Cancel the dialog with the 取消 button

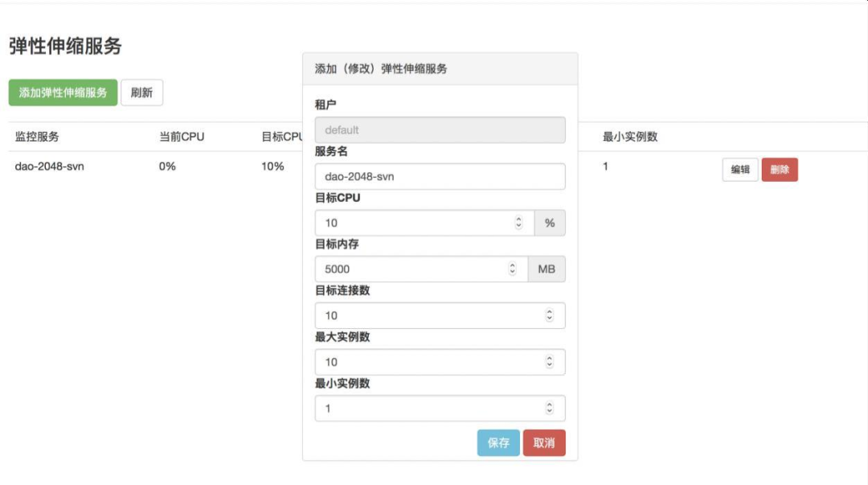(544, 443)
